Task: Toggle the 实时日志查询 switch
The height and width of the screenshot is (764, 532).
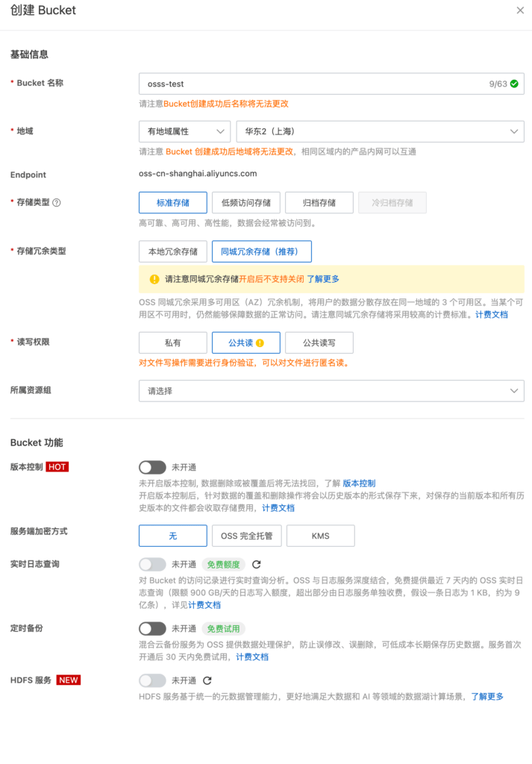Action: pyautogui.click(x=152, y=565)
